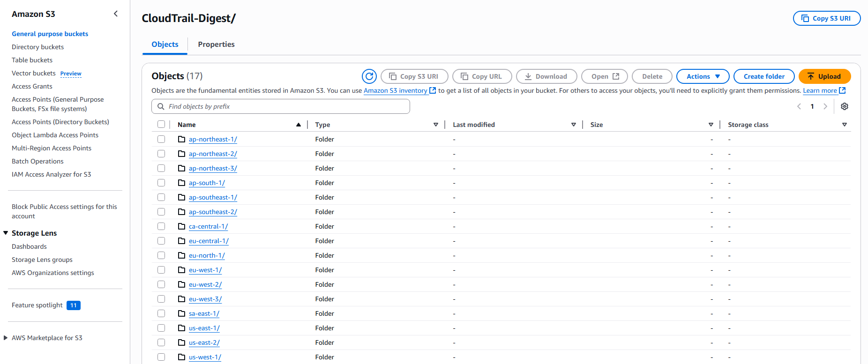Expand AWS Marketplace for S3
868x364 pixels.
[x=6, y=338]
